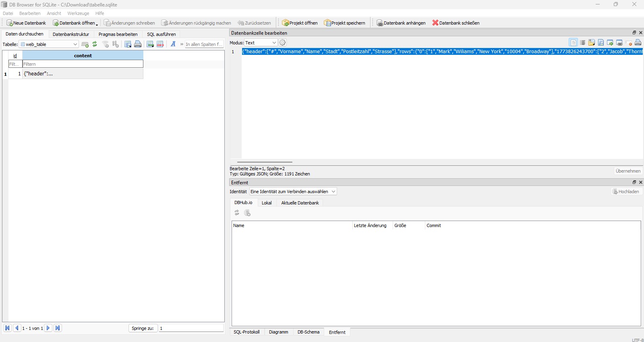Delete the current record icon
This screenshot has height=342, width=644.
click(x=160, y=44)
